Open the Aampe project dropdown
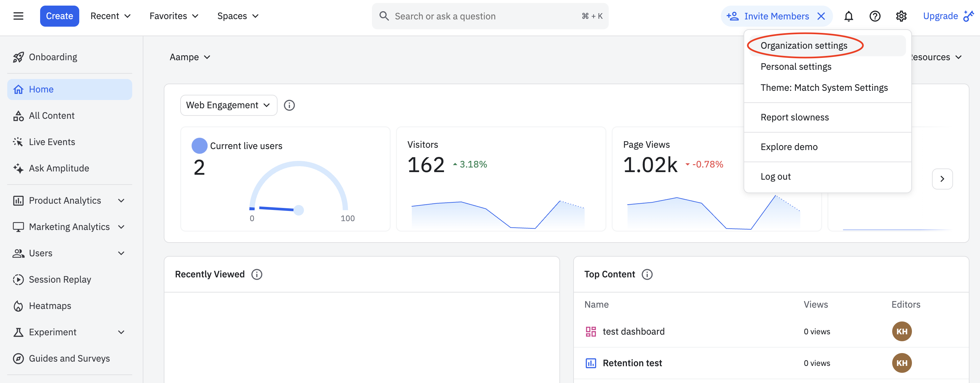The image size is (980, 383). (189, 57)
